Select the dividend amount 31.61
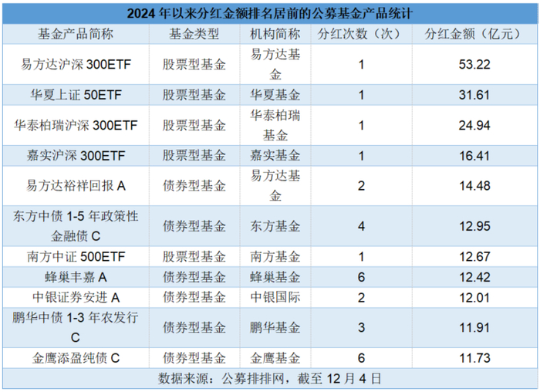The image size is (540, 392). pos(474,95)
